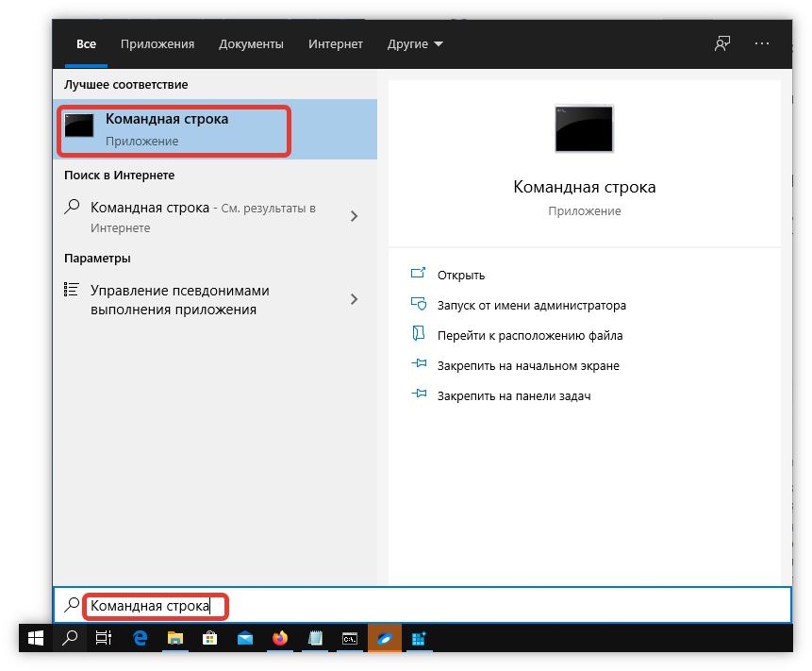Open Microsoft Store from the taskbar
Screen dimensions: 812x671
coord(209,638)
